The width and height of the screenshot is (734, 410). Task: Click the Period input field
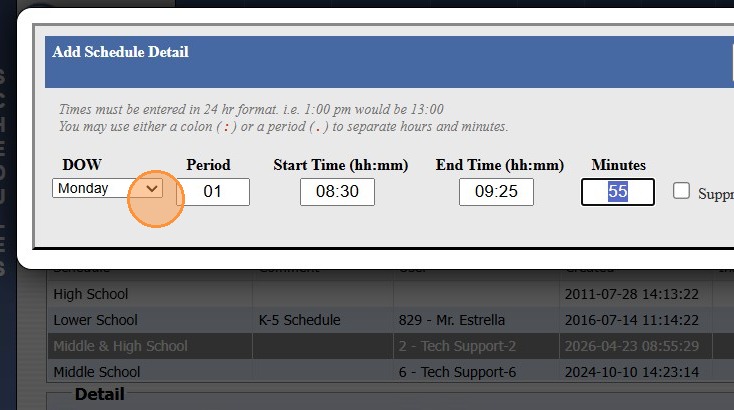click(213, 191)
